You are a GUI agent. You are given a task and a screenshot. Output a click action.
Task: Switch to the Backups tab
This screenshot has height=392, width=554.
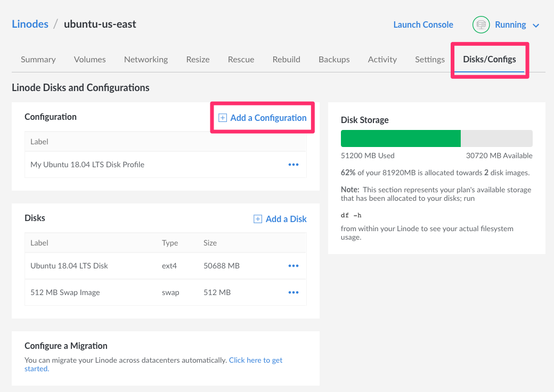[x=334, y=59]
